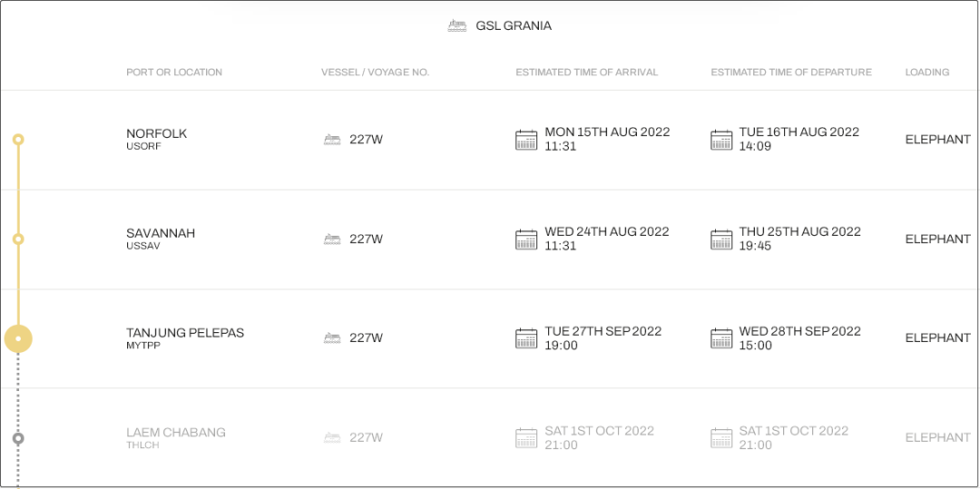Screen dimensions: 980x489
Task: Open the NORFOLK port name
Action: coord(157,133)
